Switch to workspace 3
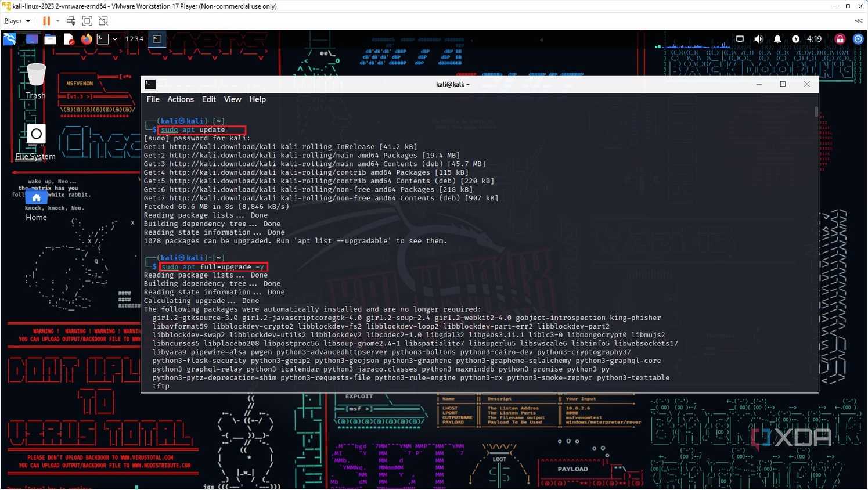The image size is (868, 490). tap(136, 39)
